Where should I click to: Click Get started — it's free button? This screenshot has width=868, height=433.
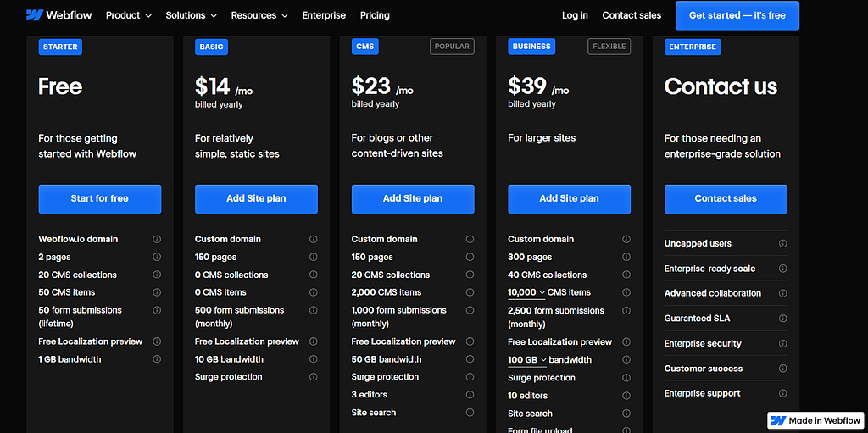coord(737,15)
